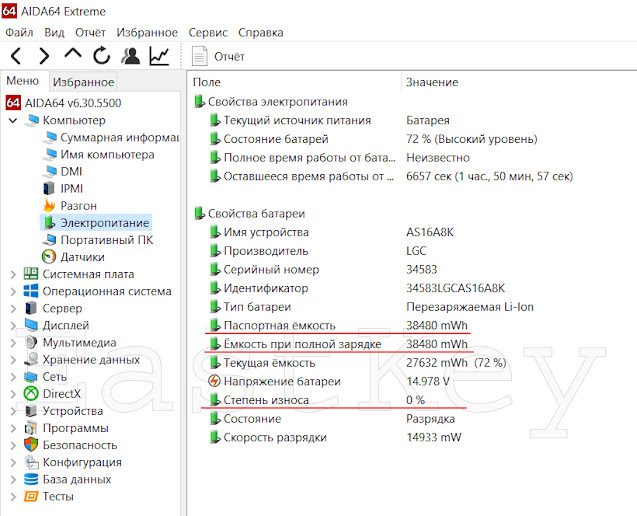The width and height of the screenshot is (637, 516).
Task: Click the Программы icon in tree
Action: [x=31, y=428]
